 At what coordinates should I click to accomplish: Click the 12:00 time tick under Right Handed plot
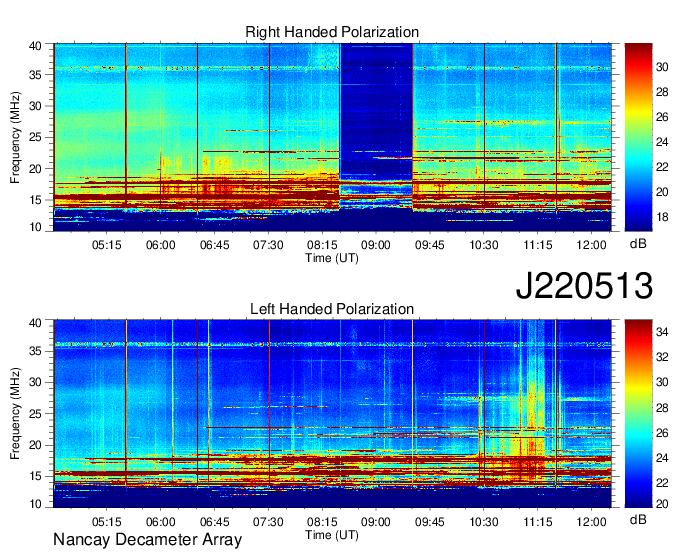[x=592, y=245]
